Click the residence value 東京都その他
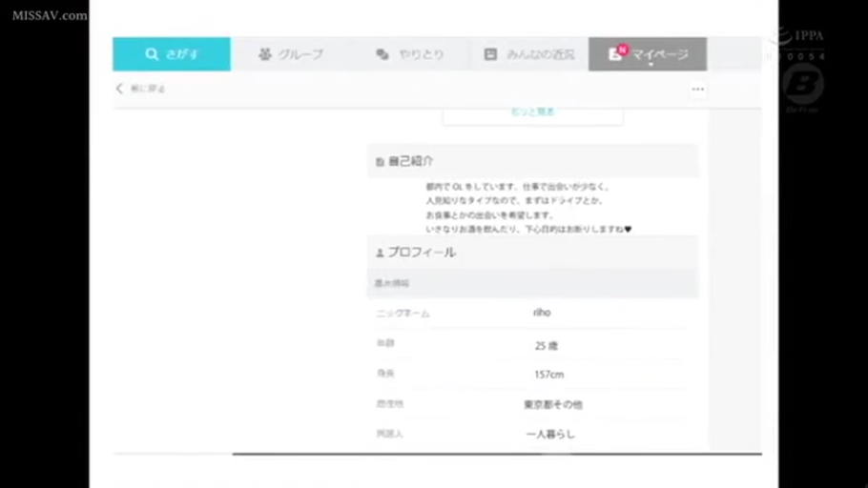The height and width of the screenshot is (488, 868). coord(552,404)
